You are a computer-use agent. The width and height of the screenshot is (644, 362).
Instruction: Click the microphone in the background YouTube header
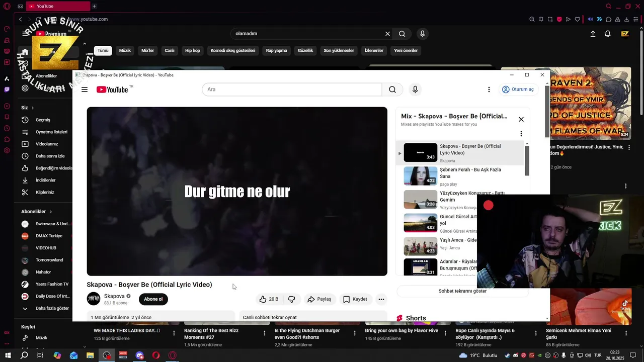click(x=422, y=34)
